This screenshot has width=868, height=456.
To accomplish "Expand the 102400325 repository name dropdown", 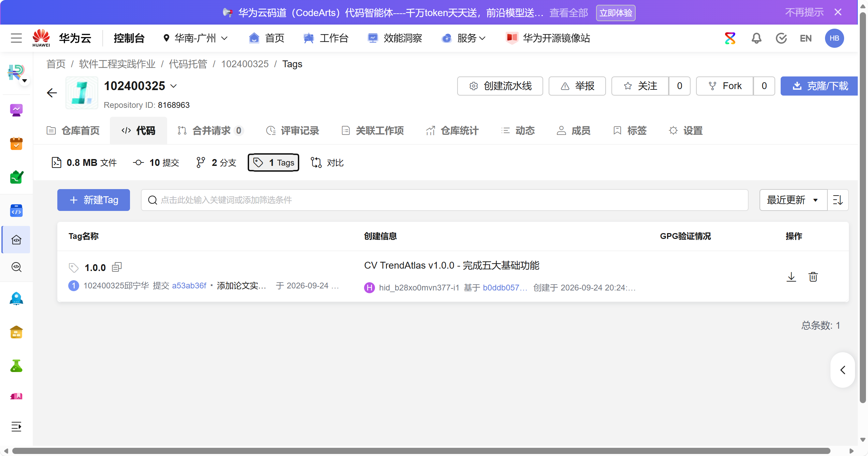I will point(174,86).
